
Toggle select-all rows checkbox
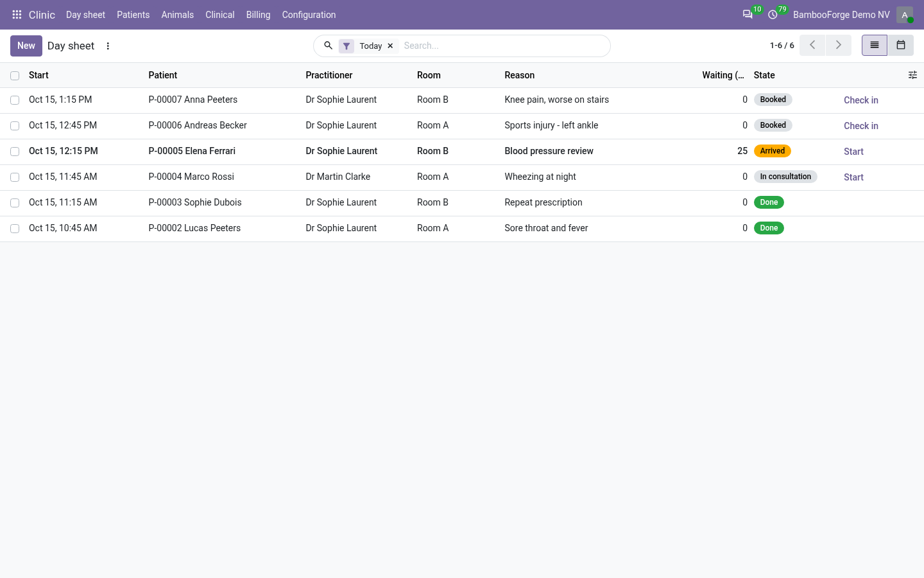[x=15, y=76]
